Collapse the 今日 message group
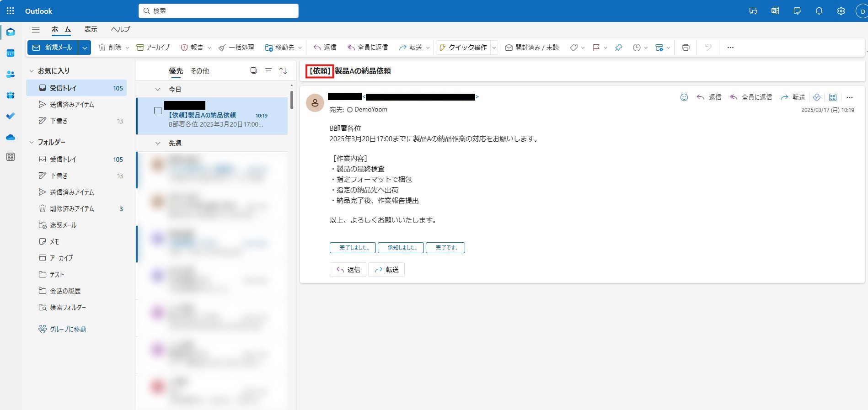The height and width of the screenshot is (410, 868). click(158, 89)
